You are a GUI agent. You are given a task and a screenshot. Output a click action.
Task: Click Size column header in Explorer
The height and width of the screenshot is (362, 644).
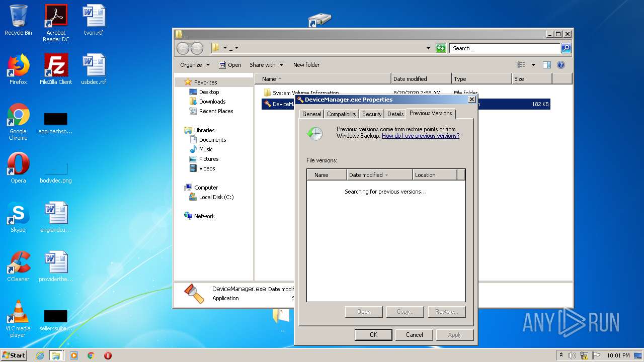point(532,79)
